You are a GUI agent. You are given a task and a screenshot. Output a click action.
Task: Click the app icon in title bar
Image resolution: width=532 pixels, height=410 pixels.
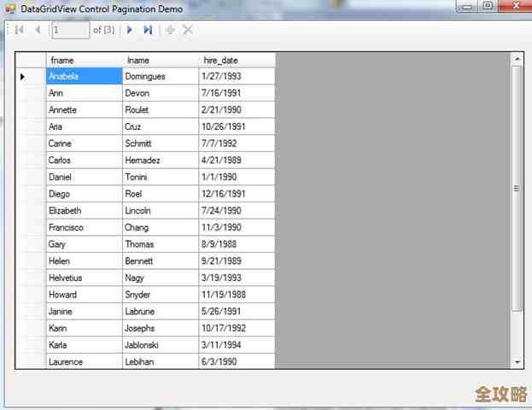10,8
